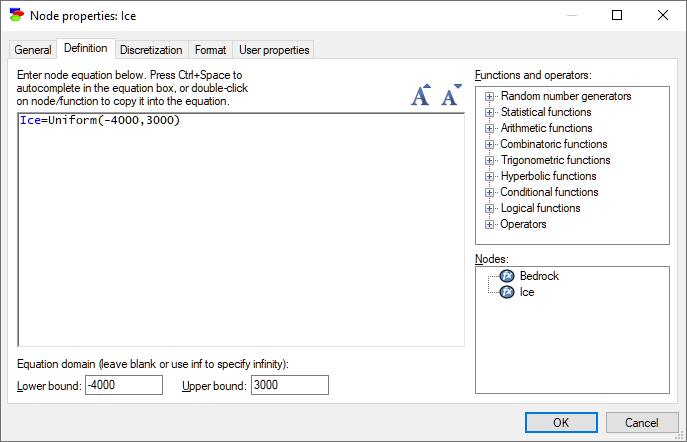The image size is (687, 442).
Task: Click the Upper bound label
Action: pyautogui.click(x=214, y=386)
